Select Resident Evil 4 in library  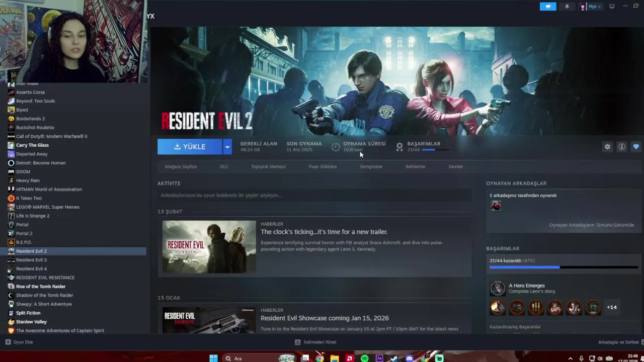coord(31,269)
